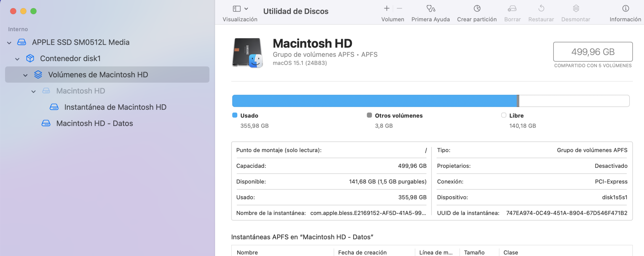Sort snapshots by Línea de m... header
Image resolution: width=644 pixels, height=256 pixels.
(x=436, y=252)
